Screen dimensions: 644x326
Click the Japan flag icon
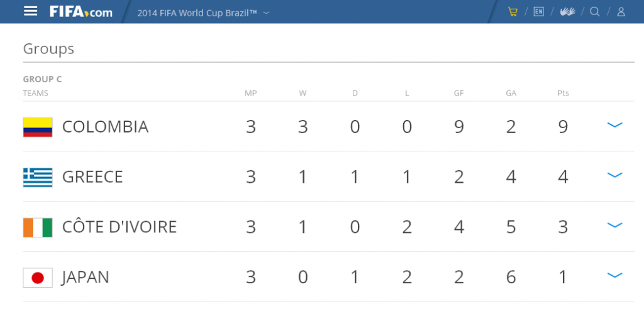38,278
